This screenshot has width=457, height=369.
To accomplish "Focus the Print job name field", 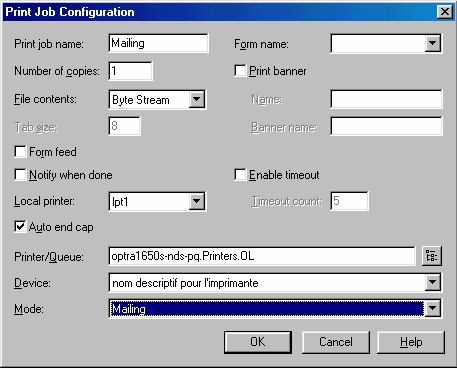I will click(158, 43).
